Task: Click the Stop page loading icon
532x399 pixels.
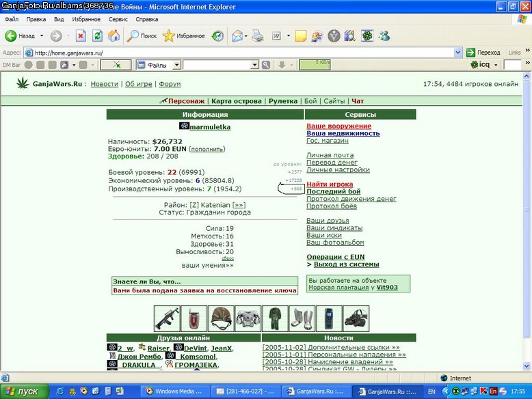Action: coord(81,36)
